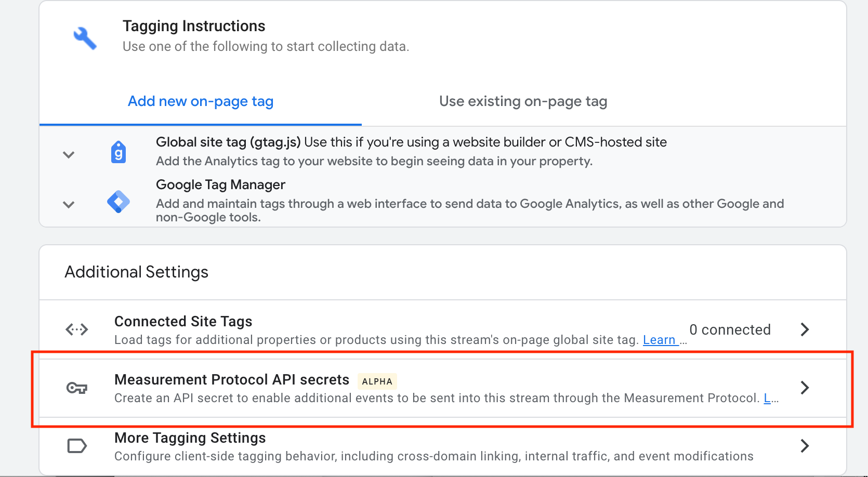Follow the Learn link in Connected Site Tags
The height and width of the screenshot is (477, 868).
[659, 340]
